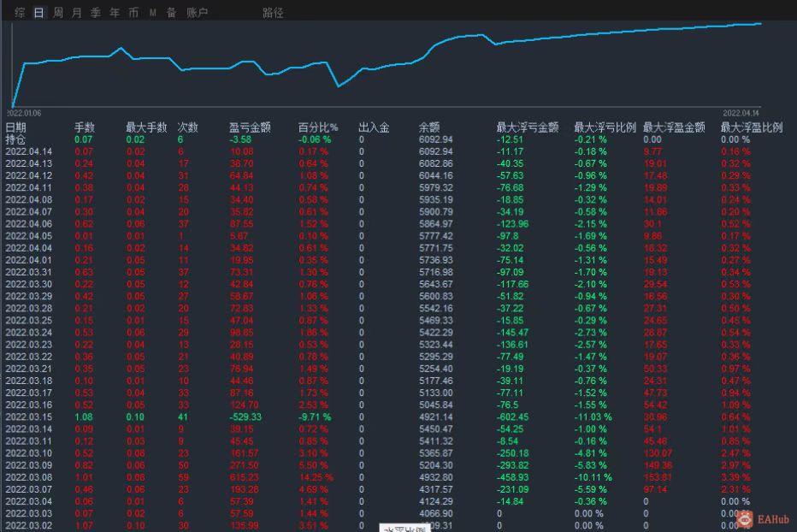Sort by the 次数 column header
The height and width of the screenshot is (532, 797).
point(187,127)
